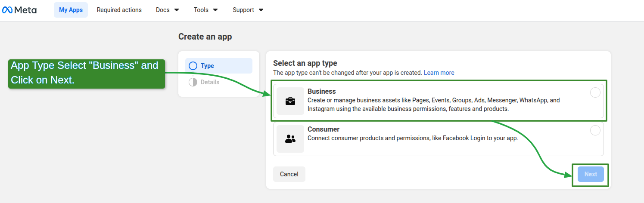The image size is (644, 203).
Task: Go to the Type step
Action: click(219, 66)
